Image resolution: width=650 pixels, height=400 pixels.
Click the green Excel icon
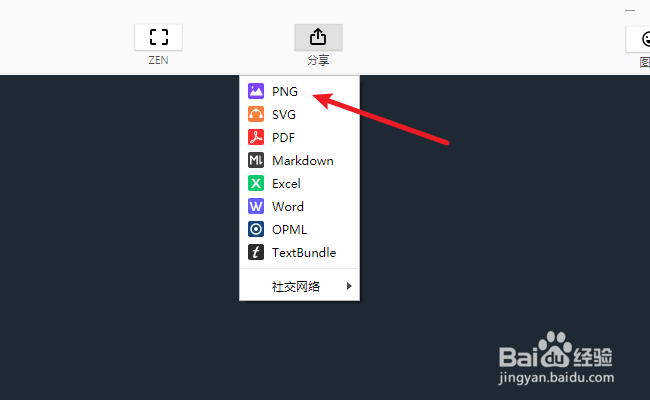[x=256, y=183]
